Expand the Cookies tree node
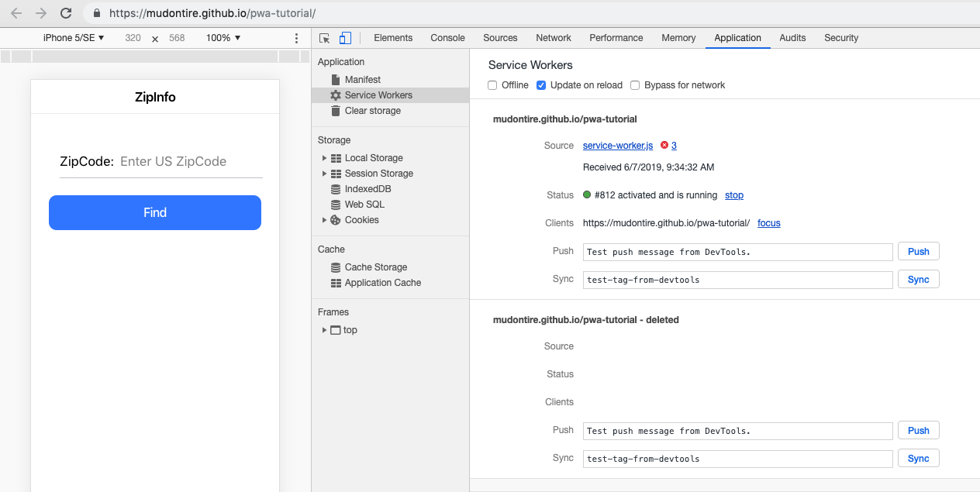This screenshot has width=980, height=492. [324, 220]
